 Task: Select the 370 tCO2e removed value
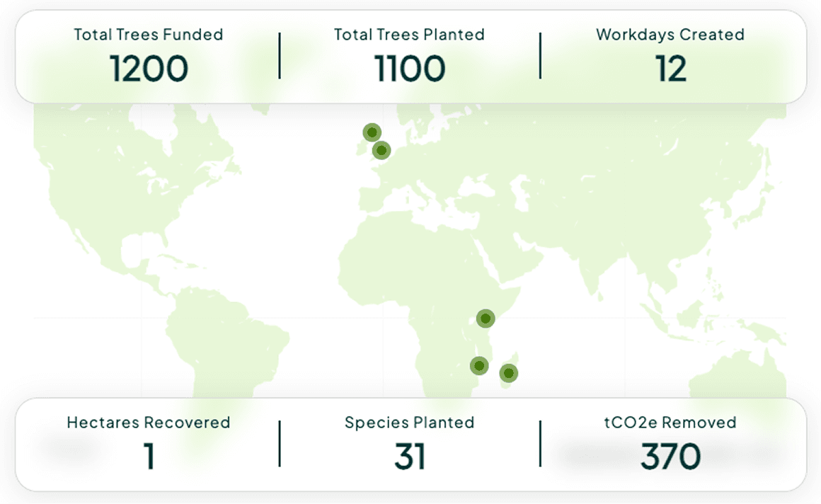coord(671,456)
